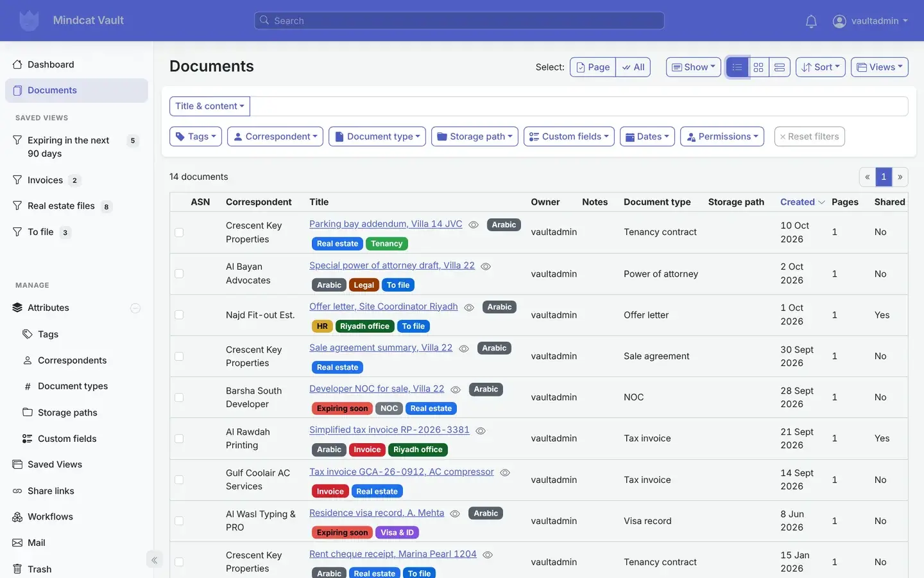This screenshot has height=578, width=924.
Task: Switch to the large cards view icon
Action: pos(780,67)
